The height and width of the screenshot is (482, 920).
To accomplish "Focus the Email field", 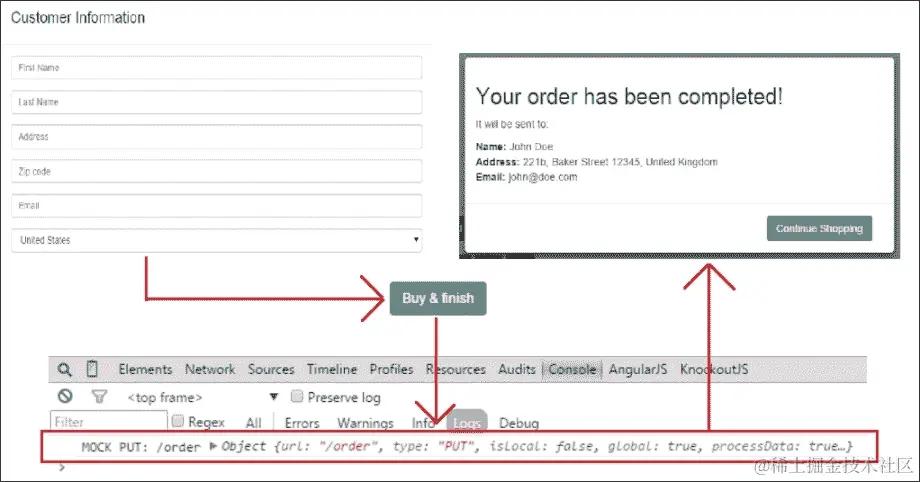I will 217,205.
